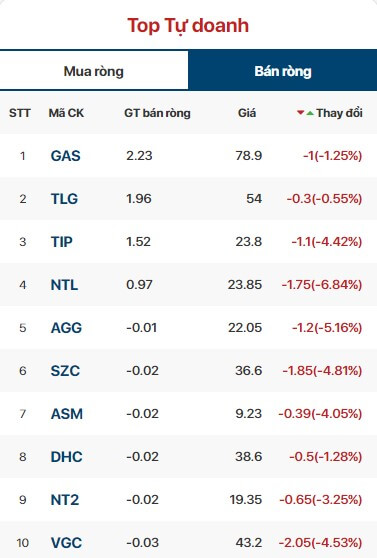Open the DHC ticker link
The width and height of the screenshot is (377, 558).
click(x=67, y=457)
